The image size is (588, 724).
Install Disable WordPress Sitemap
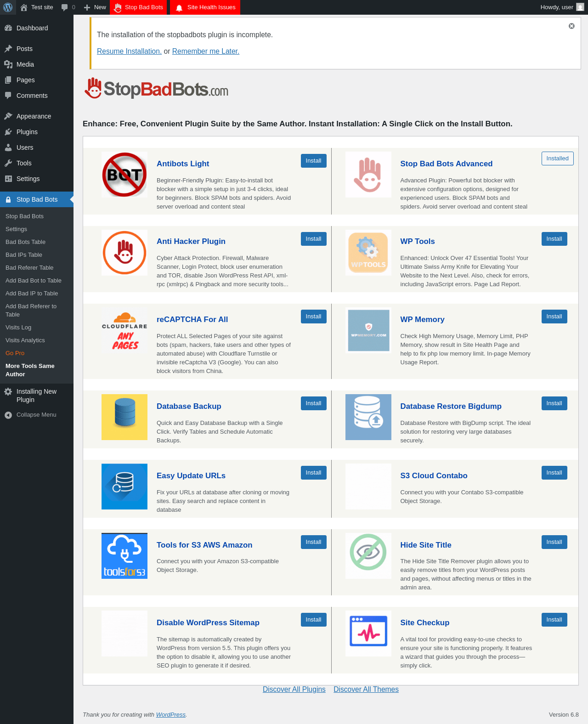pos(314,620)
